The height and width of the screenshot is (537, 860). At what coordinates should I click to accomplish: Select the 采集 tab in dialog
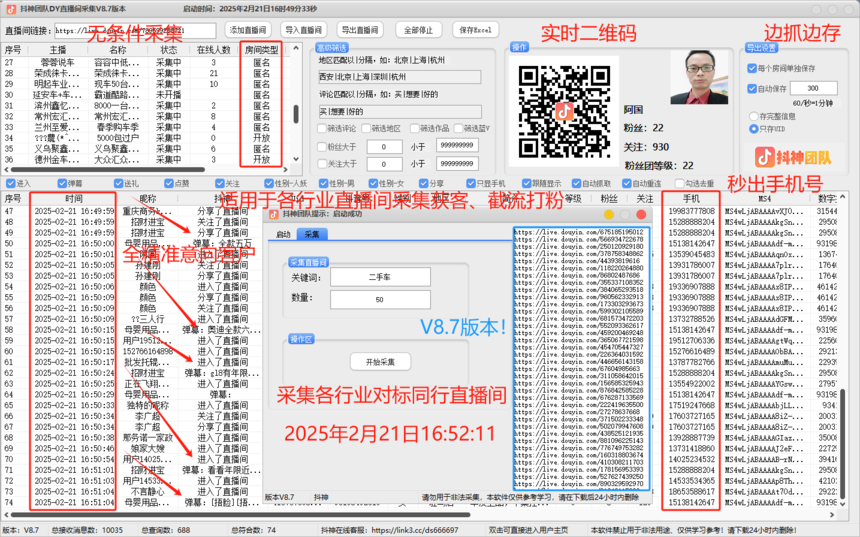pos(312,234)
